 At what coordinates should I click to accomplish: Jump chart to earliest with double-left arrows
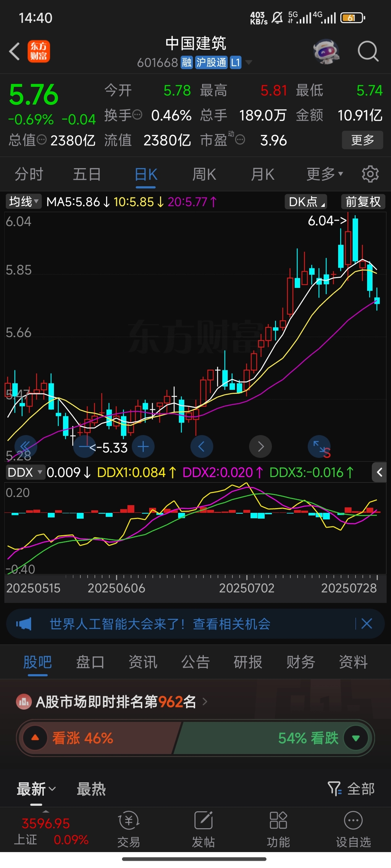pyautogui.click(x=26, y=446)
